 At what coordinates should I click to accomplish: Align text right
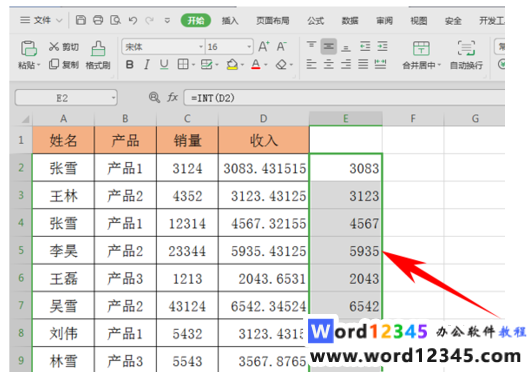[x=346, y=64]
